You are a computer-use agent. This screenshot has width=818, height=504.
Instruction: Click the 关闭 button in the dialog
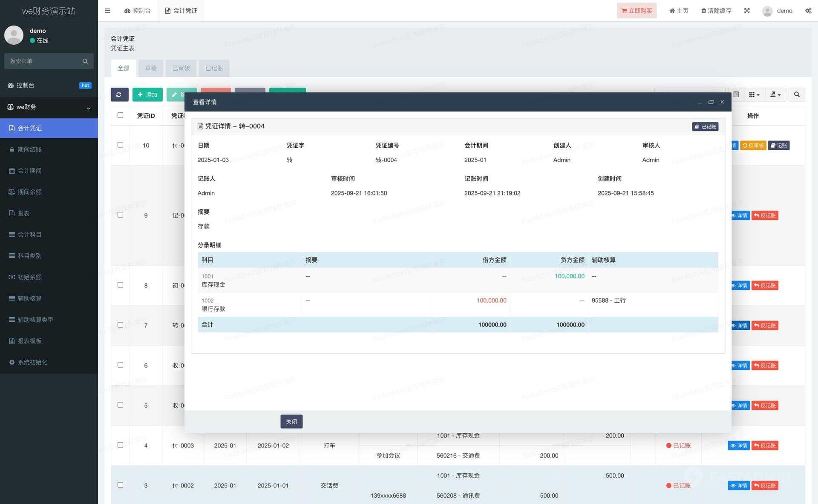point(291,421)
